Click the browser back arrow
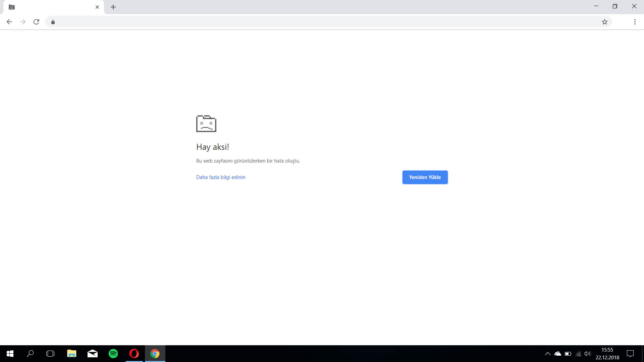 9,22
